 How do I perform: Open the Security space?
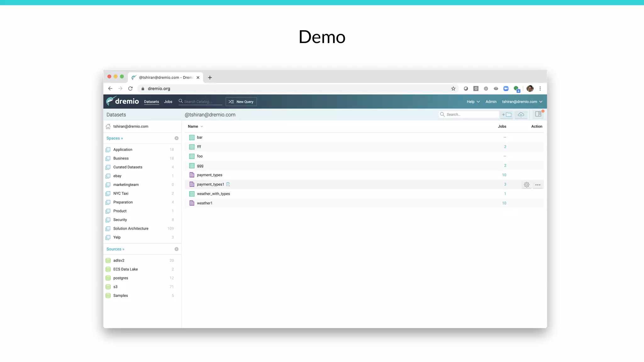120,220
